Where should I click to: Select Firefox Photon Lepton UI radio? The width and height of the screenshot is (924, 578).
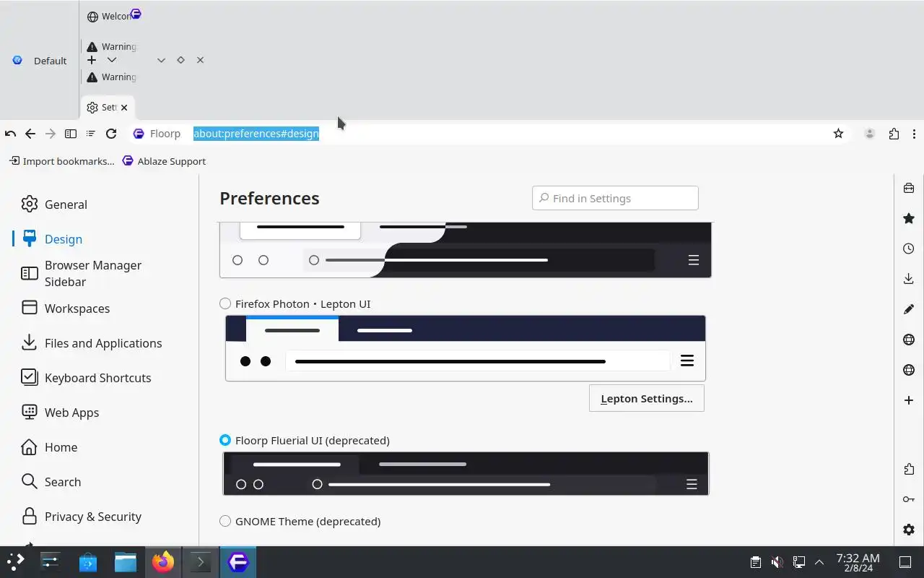(x=225, y=303)
